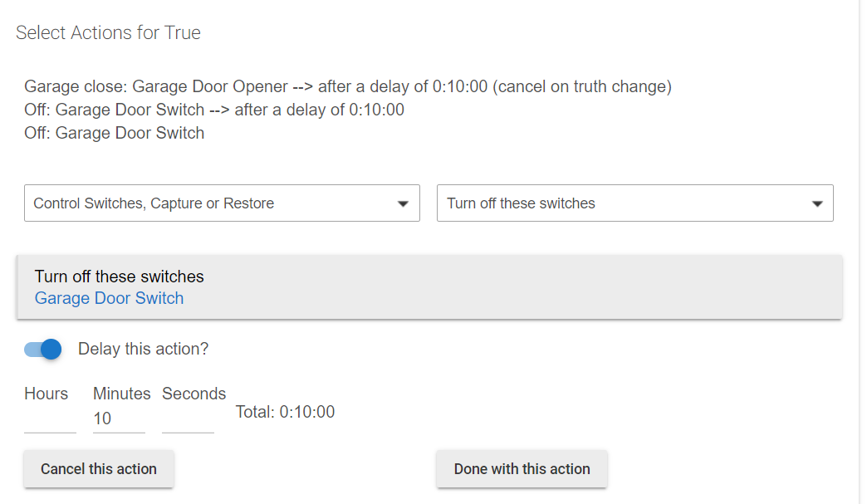867x504 pixels.
Task: Click the "Delay this action?" label
Action: (143, 350)
